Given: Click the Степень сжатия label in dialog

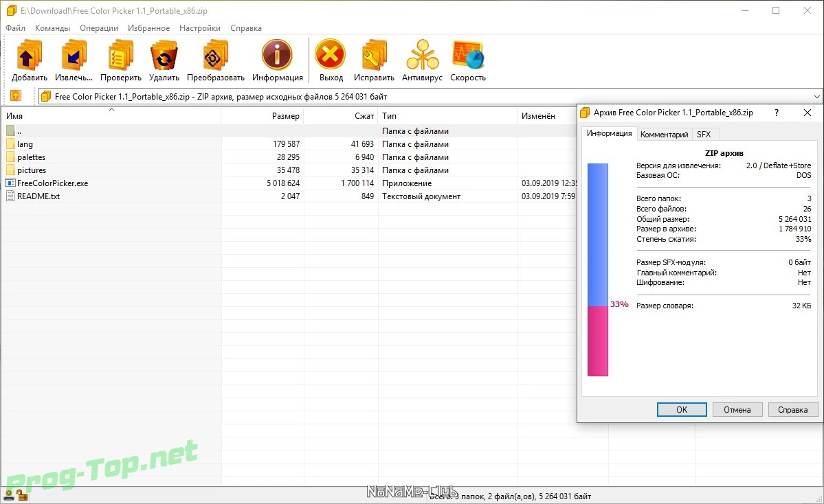Looking at the screenshot, I should point(667,239).
